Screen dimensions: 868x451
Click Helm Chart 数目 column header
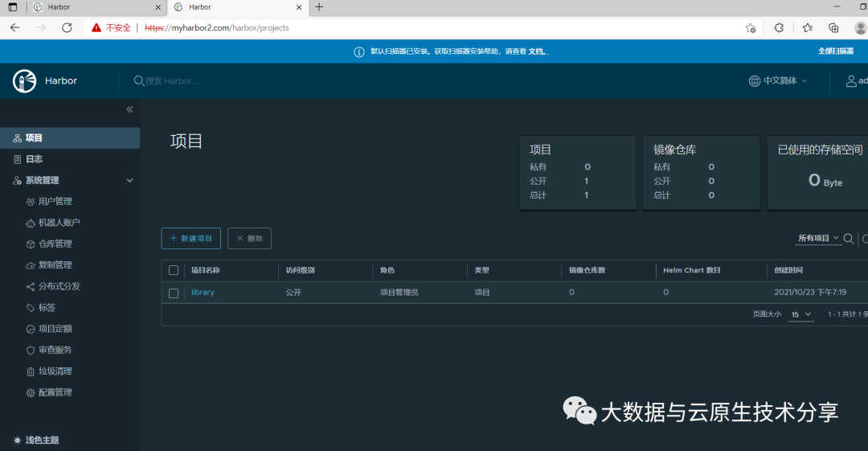click(692, 270)
